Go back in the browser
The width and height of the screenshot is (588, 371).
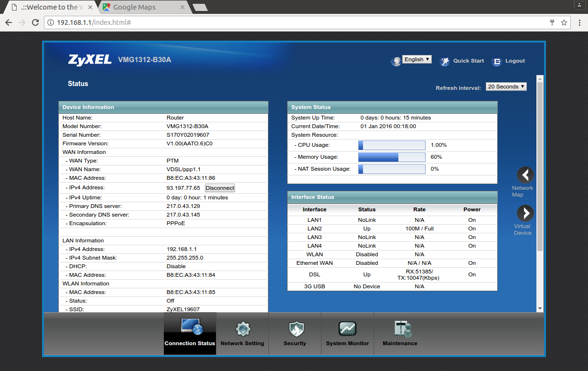(9, 22)
